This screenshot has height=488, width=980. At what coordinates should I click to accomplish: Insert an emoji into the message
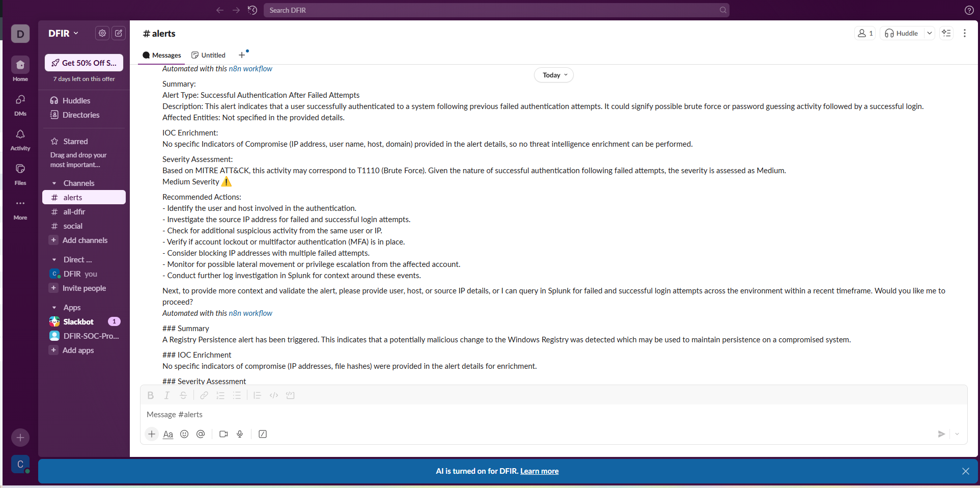184,434
